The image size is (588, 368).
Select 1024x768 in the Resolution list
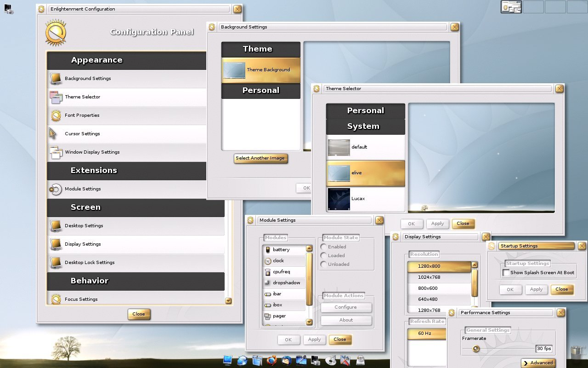(439, 277)
